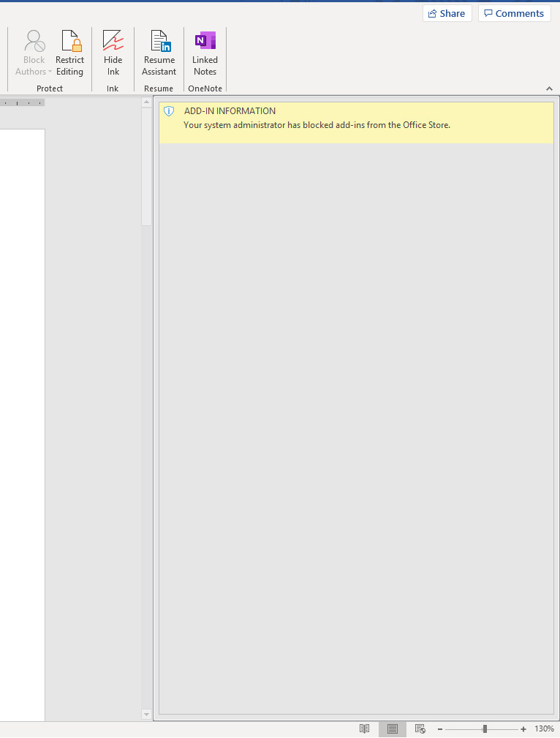Screen dimensions: 560x738
Task: Click the ADD-IN INFORMATION heading
Action: point(230,111)
